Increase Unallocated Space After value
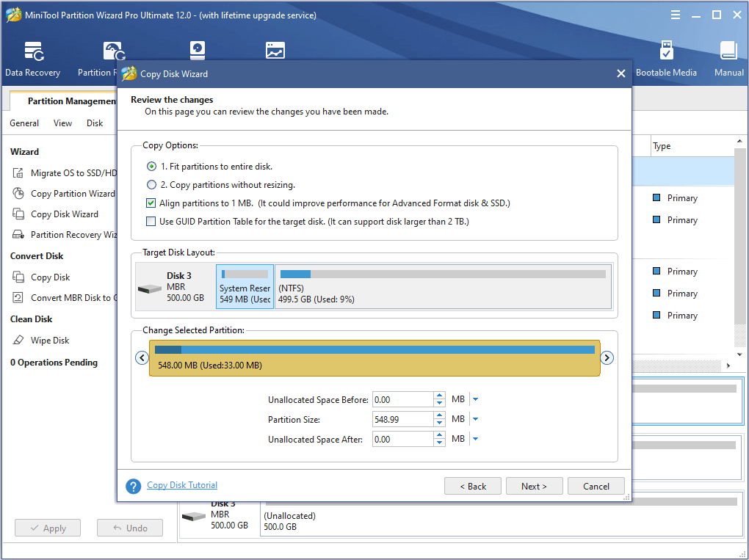Image resolution: width=749 pixels, height=560 pixels. [x=439, y=435]
